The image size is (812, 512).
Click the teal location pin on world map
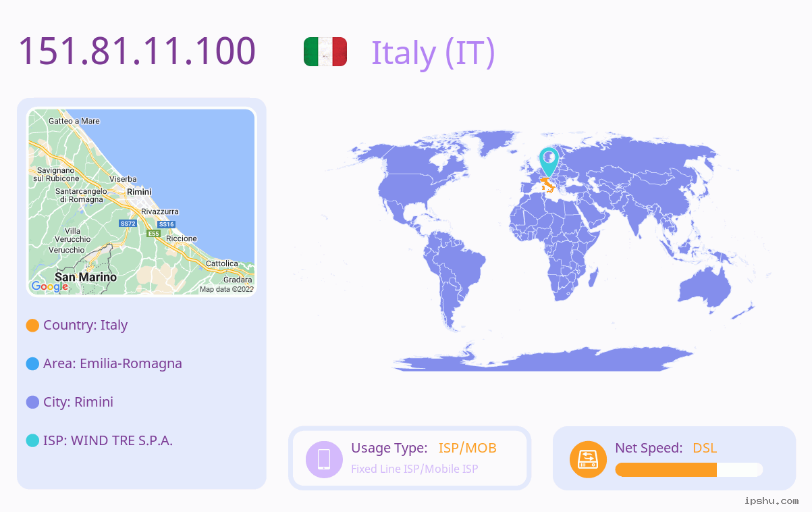click(x=549, y=162)
